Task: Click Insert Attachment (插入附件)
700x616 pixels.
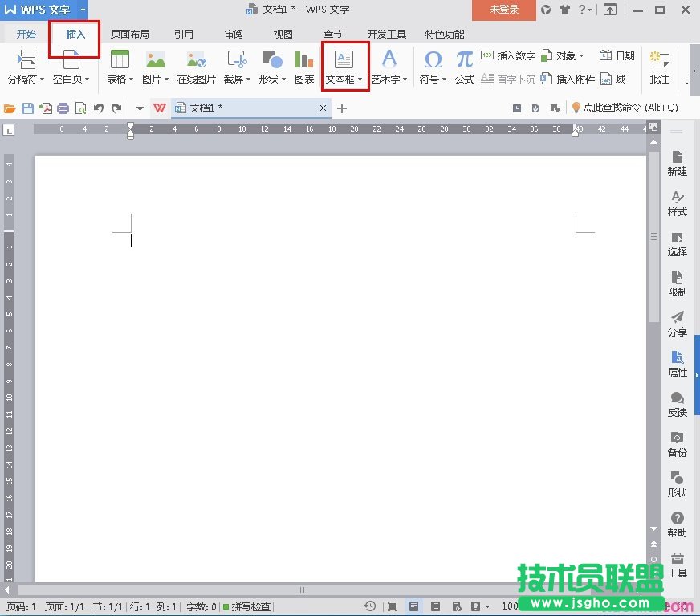Action: pyautogui.click(x=568, y=79)
